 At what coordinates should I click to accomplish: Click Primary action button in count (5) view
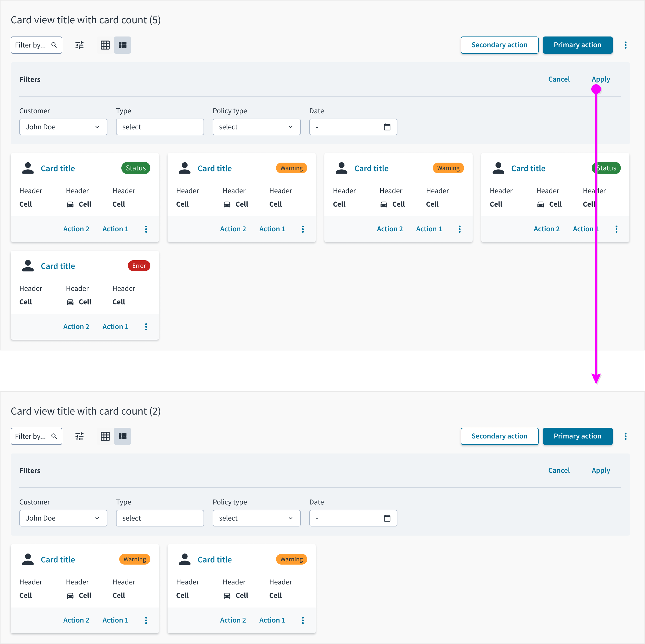(577, 45)
